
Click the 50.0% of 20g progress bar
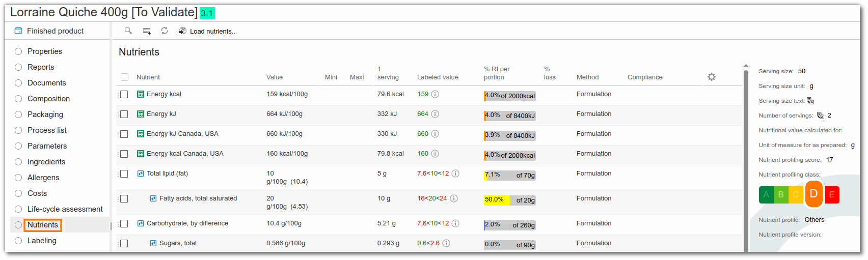tap(510, 200)
